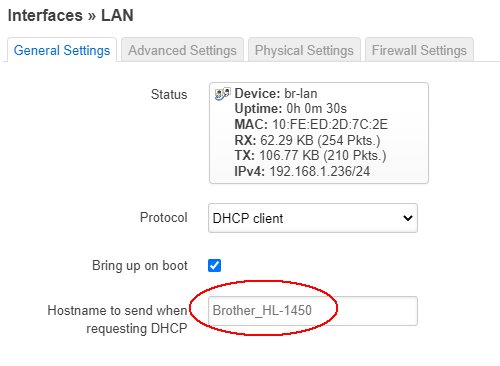Click the Device: br-lan status text

(x=276, y=94)
